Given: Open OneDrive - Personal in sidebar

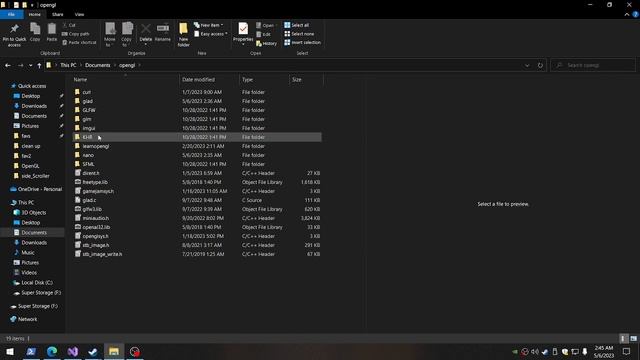Looking at the screenshot, I should (40, 189).
